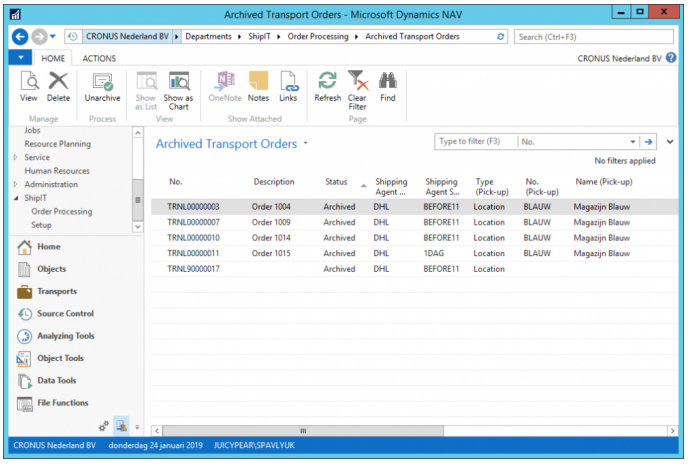688x470 pixels.
Task: Open the Transports navigation button
Action: pyautogui.click(x=57, y=292)
